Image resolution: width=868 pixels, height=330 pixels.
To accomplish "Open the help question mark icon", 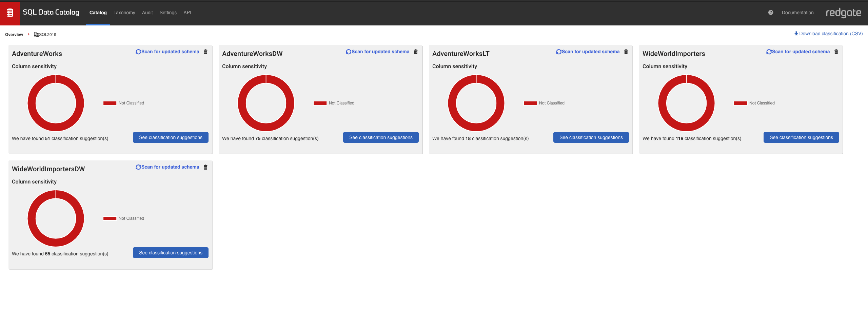I will (x=771, y=13).
